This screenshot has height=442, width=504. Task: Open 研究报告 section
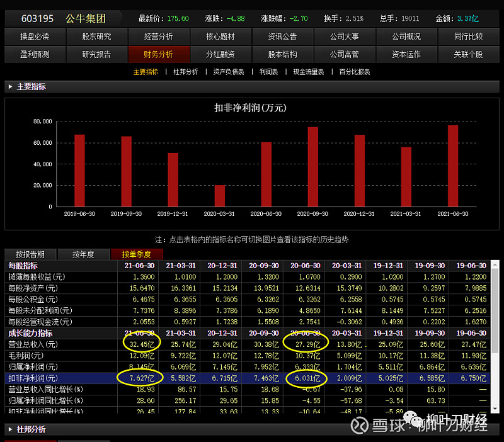[97, 55]
